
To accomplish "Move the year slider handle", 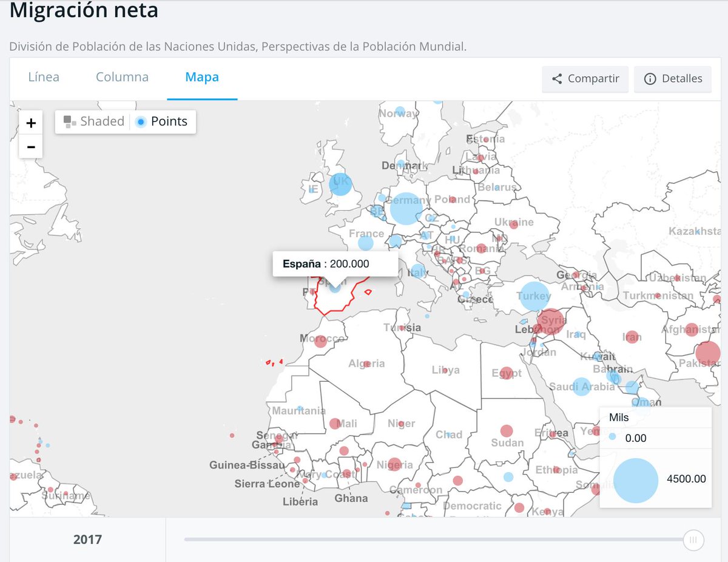I will click(x=693, y=539).
